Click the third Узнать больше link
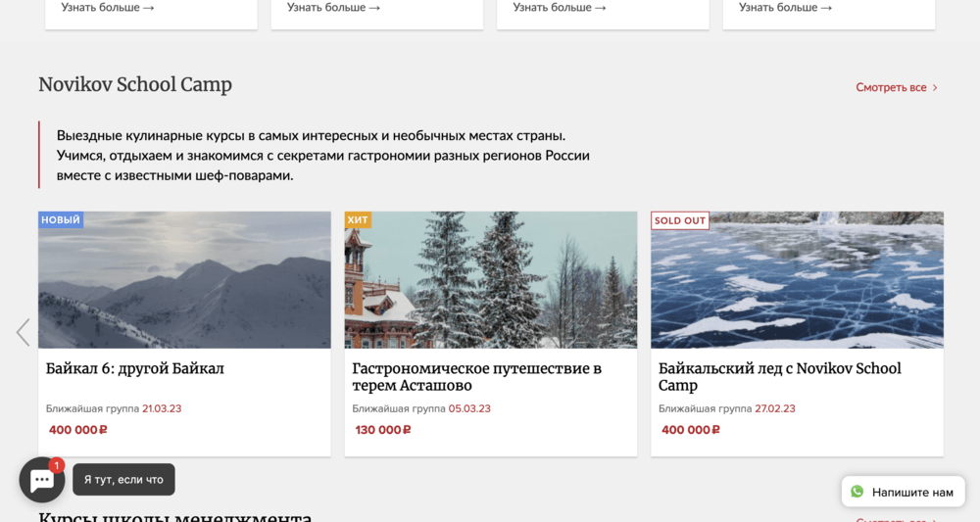 (560, 8)
